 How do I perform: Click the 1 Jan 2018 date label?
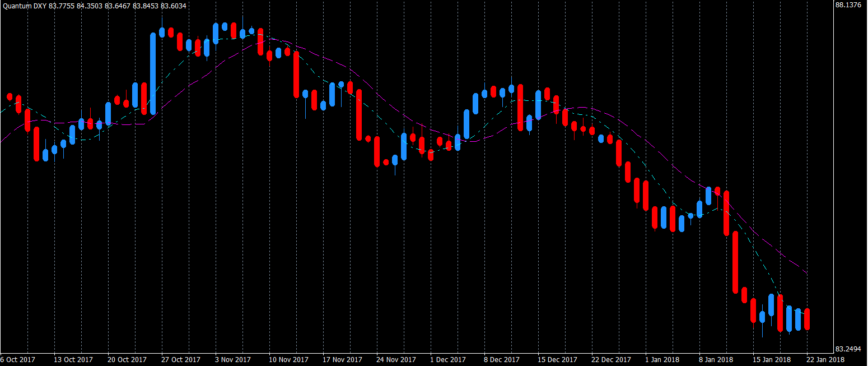click(x=663, y=359)
